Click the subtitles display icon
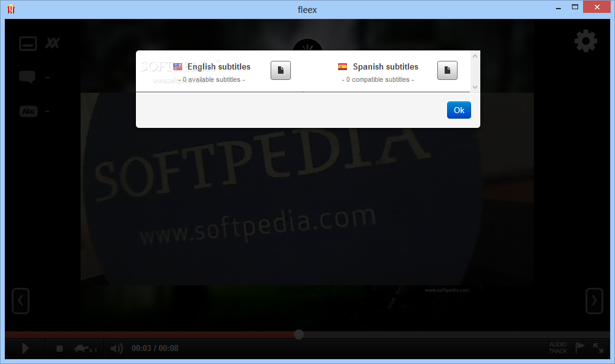This screenshot has width=615, height=364. tap(28, 44)
